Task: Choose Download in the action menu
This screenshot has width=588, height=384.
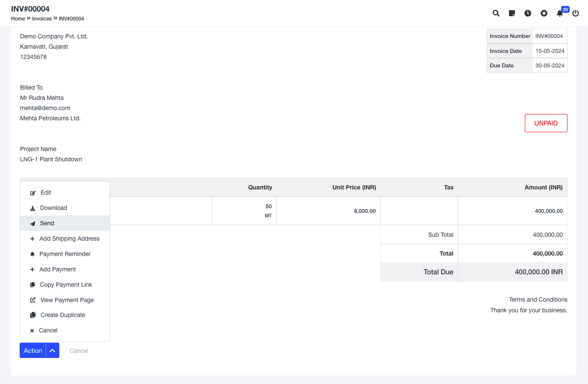Action: [x=53, y=208]
